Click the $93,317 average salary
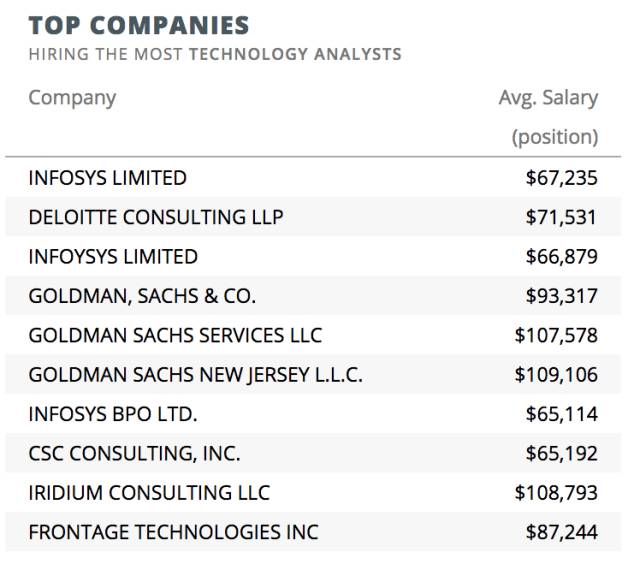This screenshot has height=582, width=640. (x=561, y=296)
